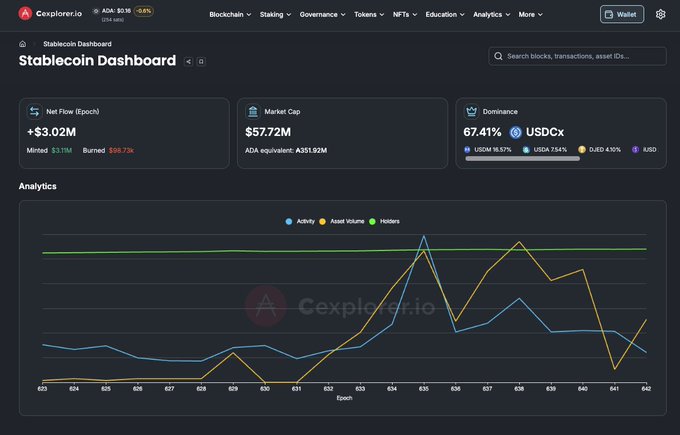Click the ADA: $0.16 price text
Viewport: 680px width, 435px height.
point(116,11)
